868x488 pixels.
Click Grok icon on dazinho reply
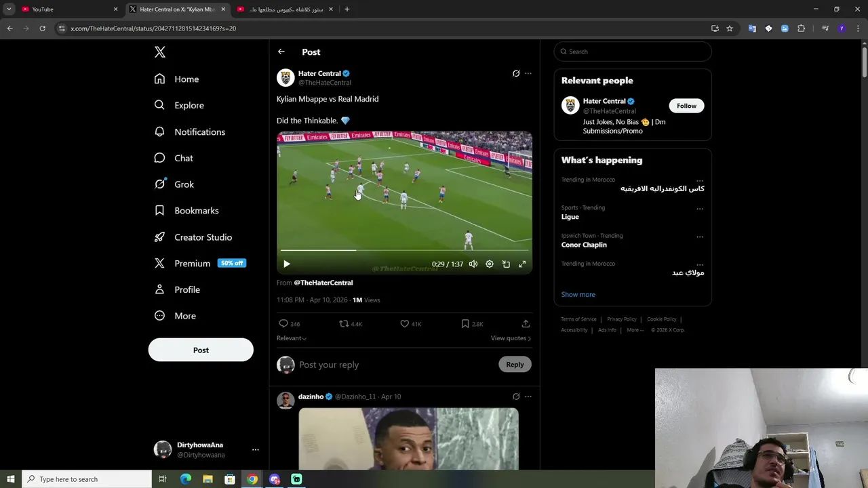click(516, 396)
